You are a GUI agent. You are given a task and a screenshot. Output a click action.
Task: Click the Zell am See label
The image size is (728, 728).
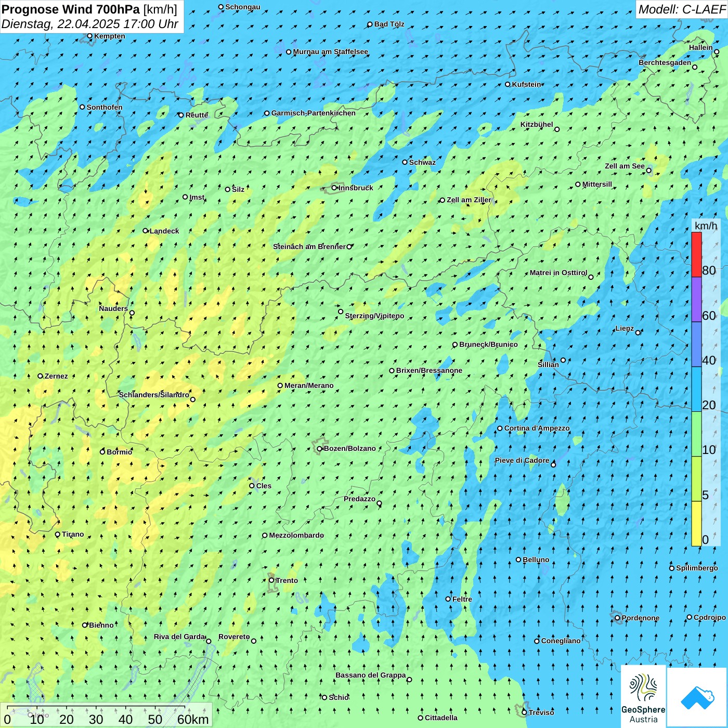[625, 166]
